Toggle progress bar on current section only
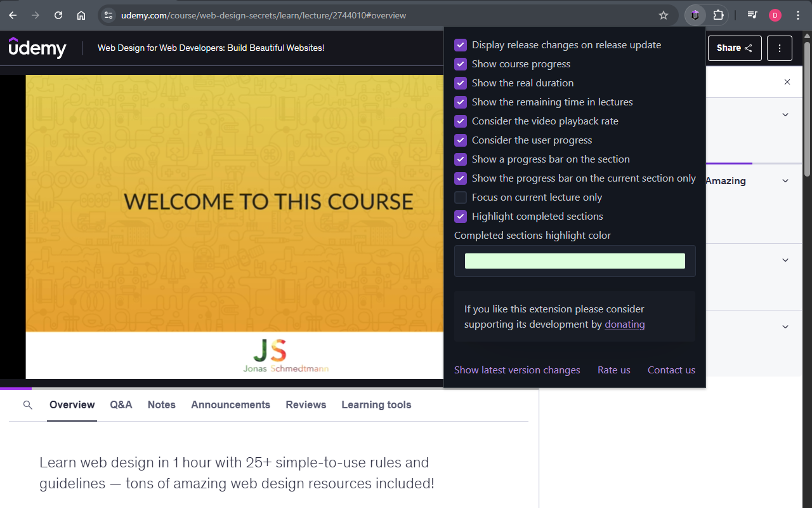Image resolution: width=812 pixels, height=508 pixels. coord(461,178)
